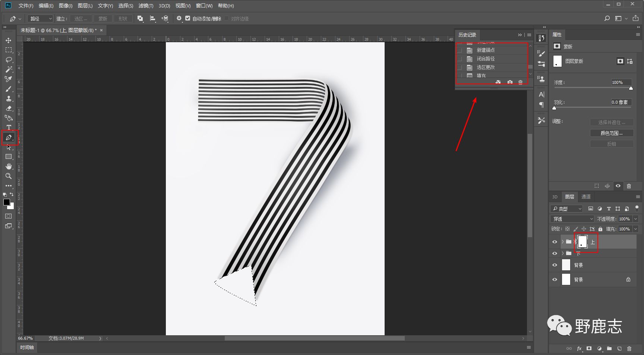Open the 穿透 blend mode dropdown
The image size is (644, 355).
pos(572,219)
